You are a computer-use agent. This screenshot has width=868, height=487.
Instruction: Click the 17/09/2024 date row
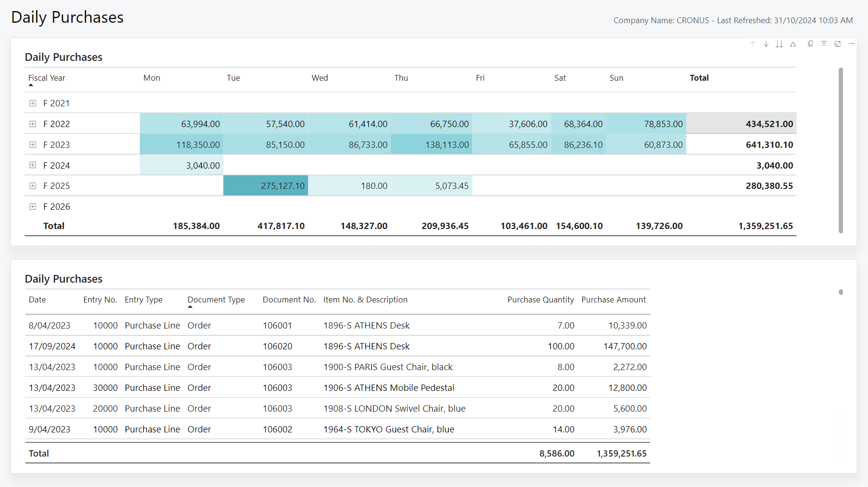point(337,346)
